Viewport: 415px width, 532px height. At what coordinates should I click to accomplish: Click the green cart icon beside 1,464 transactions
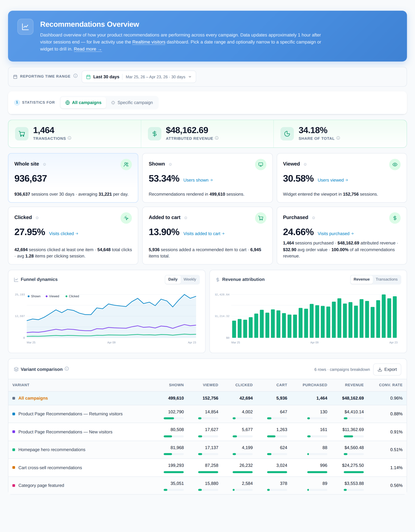[x=22, y=134]
